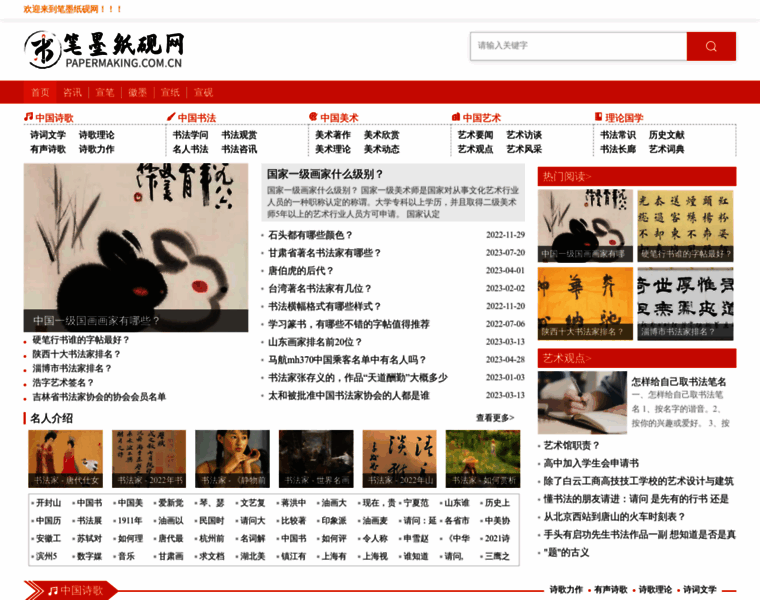Screen dimensions: 760x600
Task: Open 书法学问 category link
Action: (x=190, y=135)
